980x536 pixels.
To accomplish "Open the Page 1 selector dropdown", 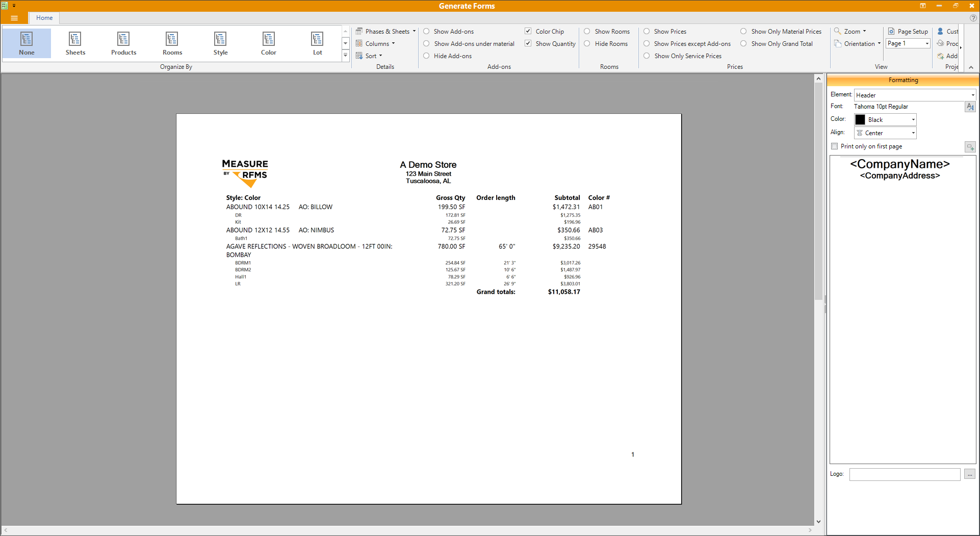I will [908, 44].
